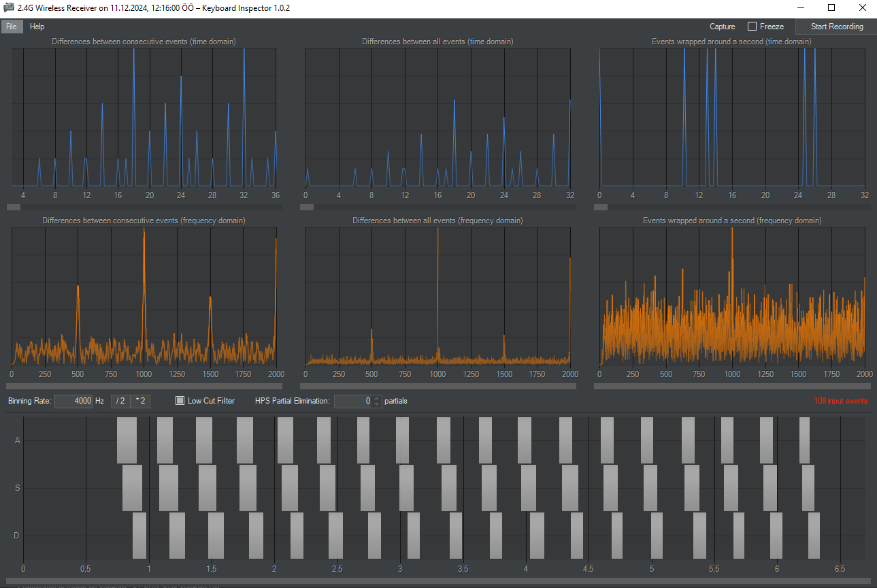Click the last D key press bar

tap(814, 536)
